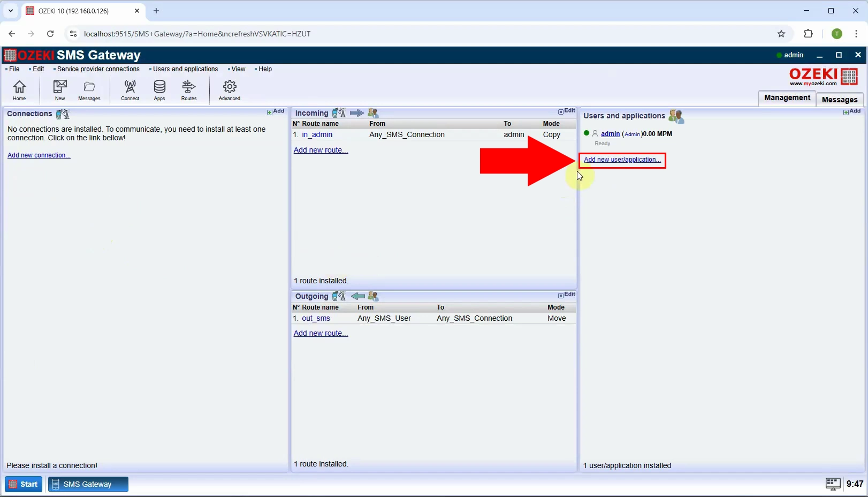Open the out_sms outgoing route
This screenshot has height=497, width=868.
(316, 318)
